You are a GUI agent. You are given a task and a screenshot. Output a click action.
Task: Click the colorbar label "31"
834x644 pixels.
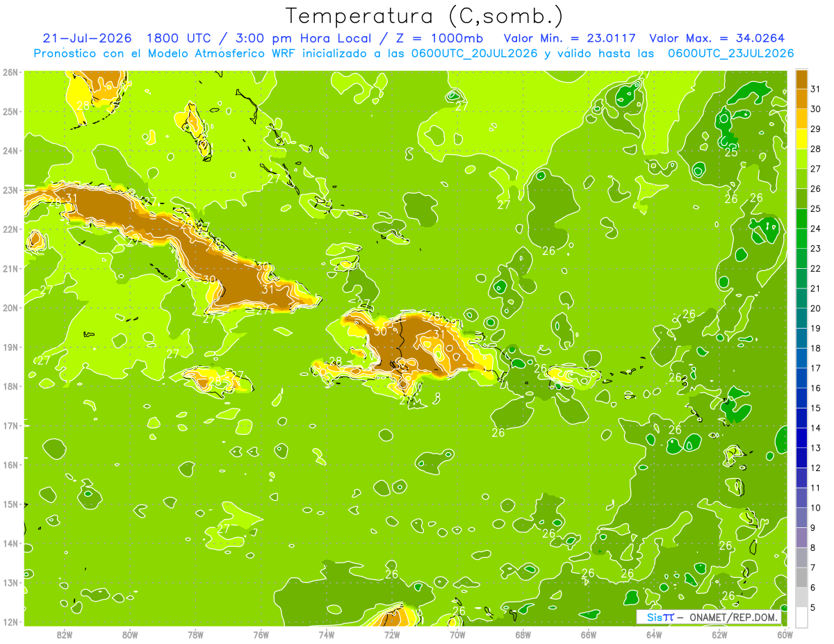coord(815,89)
